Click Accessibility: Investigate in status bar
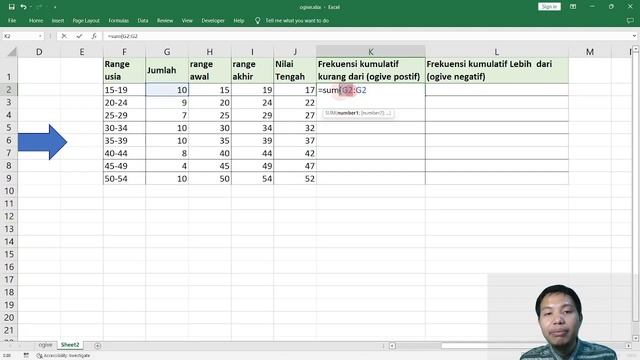Image resolution: width=640 pixels, height=360 pixels. (63, 356)
